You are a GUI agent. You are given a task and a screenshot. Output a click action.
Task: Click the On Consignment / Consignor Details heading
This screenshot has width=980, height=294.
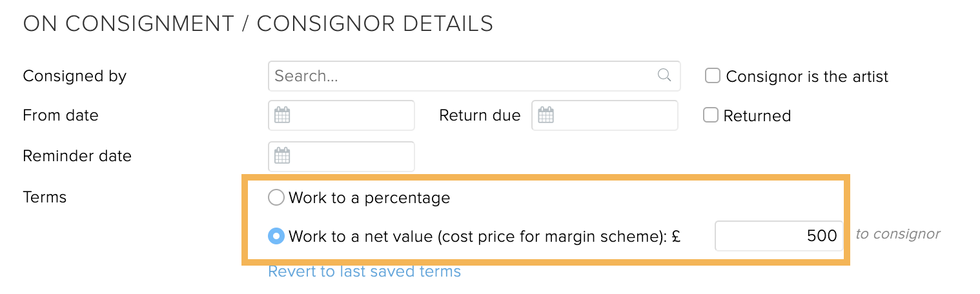click(x=258, y=24)
